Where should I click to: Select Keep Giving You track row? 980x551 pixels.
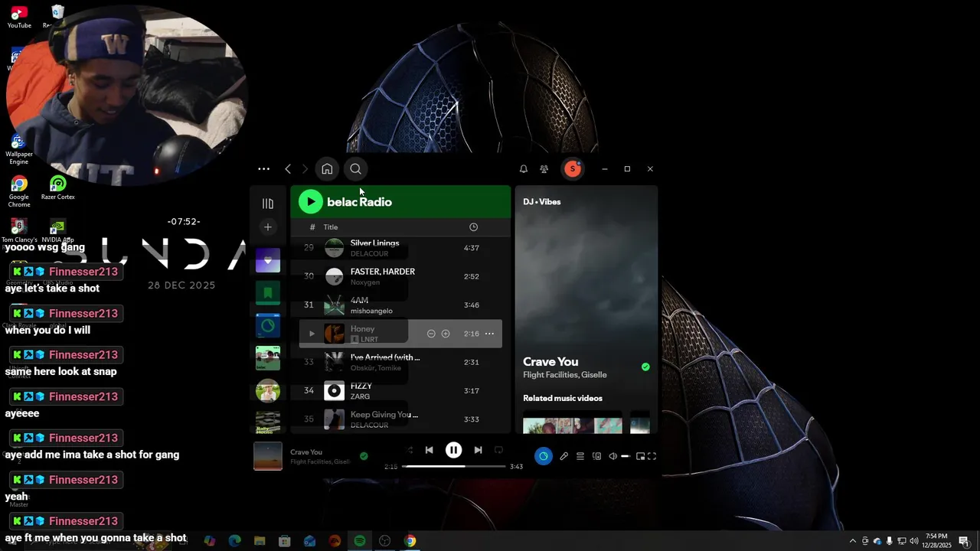pos(400,419)
